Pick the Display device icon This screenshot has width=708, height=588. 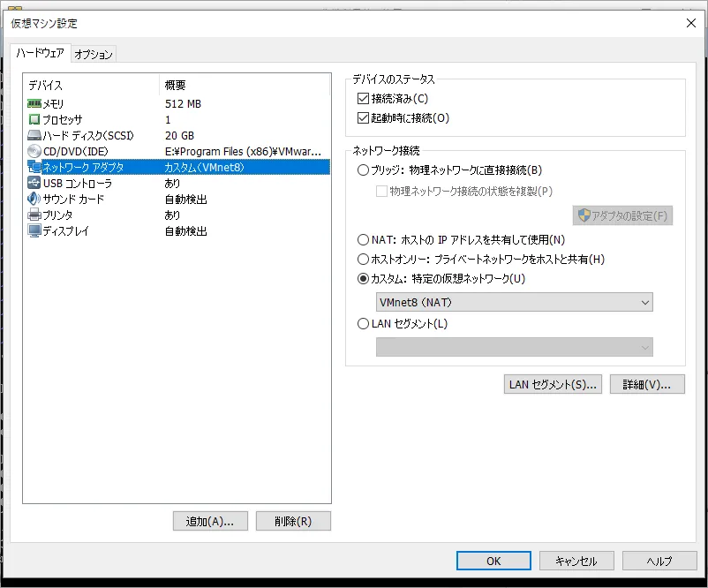[34, 231]
